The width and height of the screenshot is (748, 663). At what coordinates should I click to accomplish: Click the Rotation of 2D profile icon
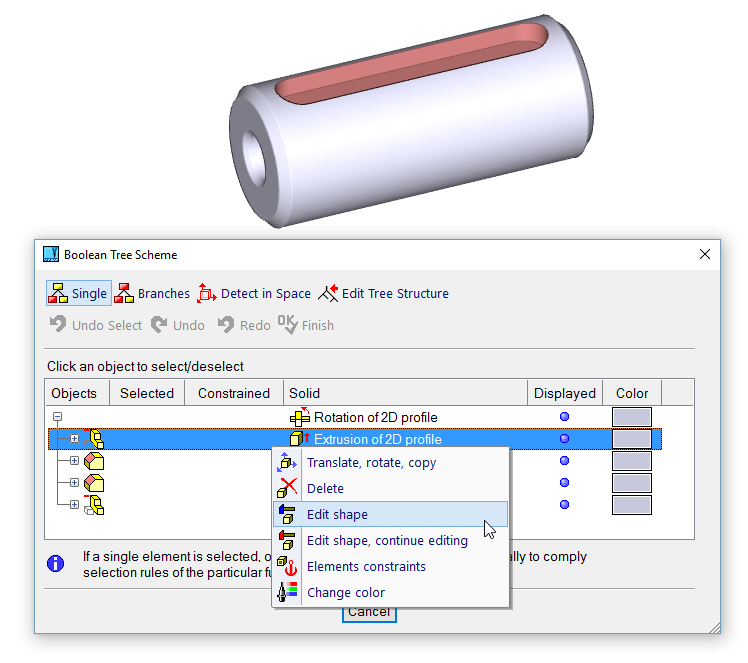300,417
